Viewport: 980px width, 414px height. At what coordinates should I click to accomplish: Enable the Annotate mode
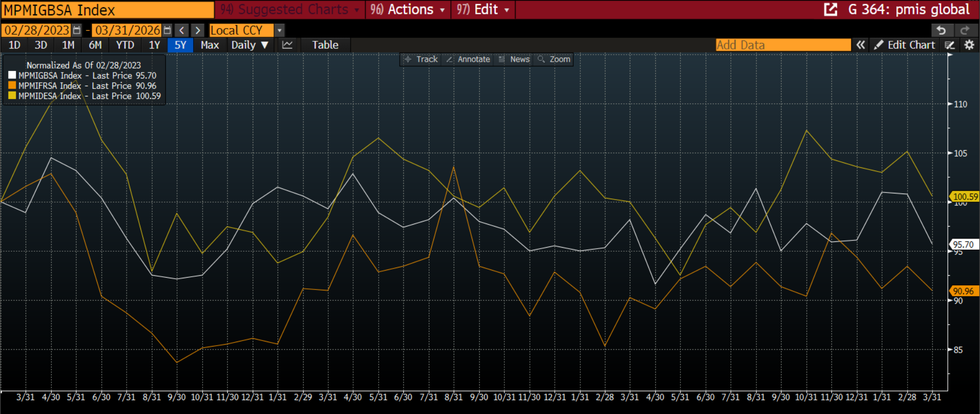coord(468,59)
